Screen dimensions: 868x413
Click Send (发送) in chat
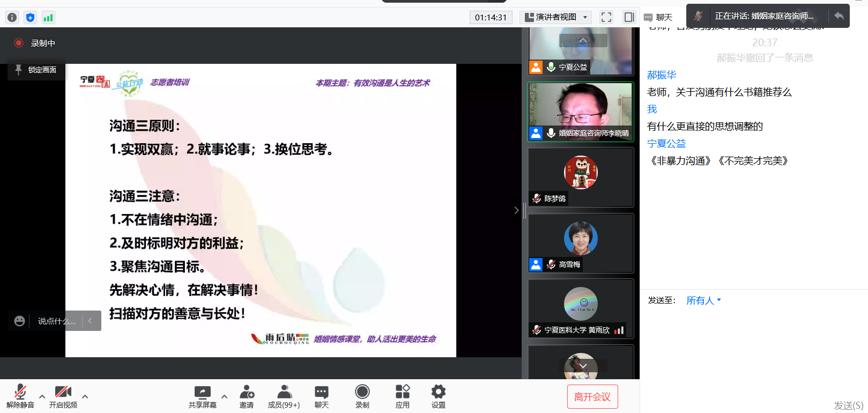[848, 405]
